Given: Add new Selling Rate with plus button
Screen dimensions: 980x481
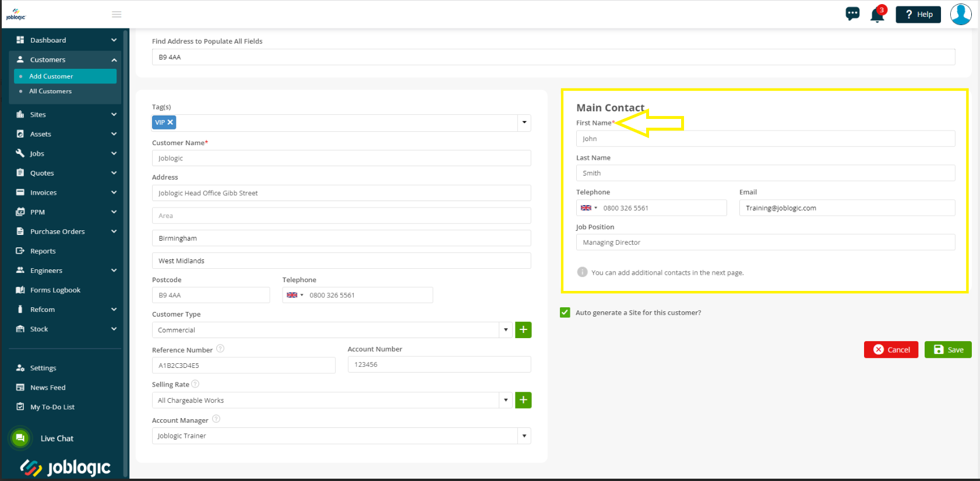Looking at the screenshot, I should pos(523,400).
